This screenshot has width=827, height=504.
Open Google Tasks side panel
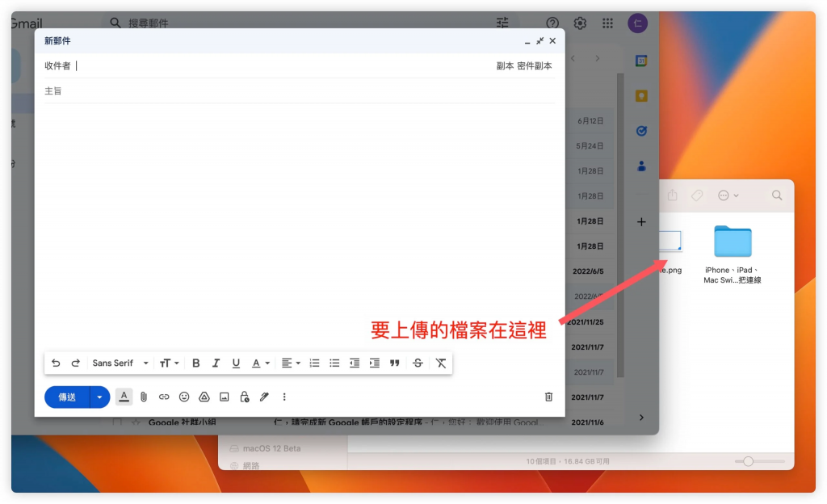pos(641,131)
